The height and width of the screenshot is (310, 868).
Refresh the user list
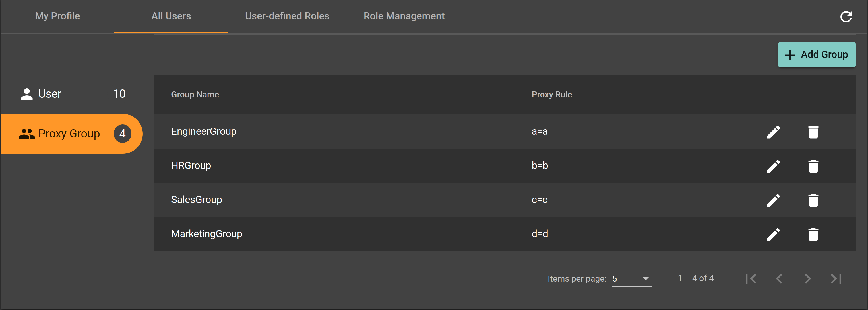point(847,16)
